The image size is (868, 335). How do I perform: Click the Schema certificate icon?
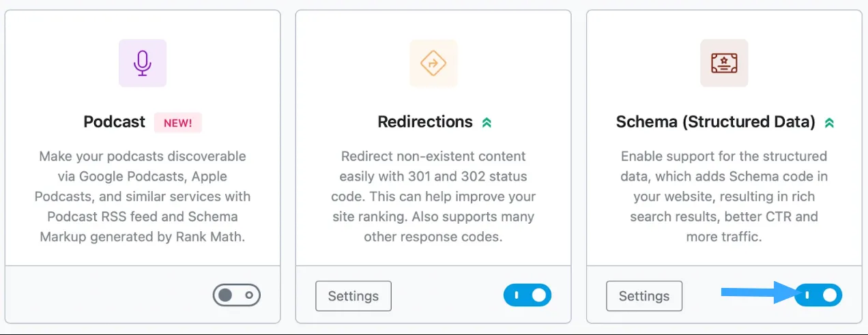[x=724, y=63]
